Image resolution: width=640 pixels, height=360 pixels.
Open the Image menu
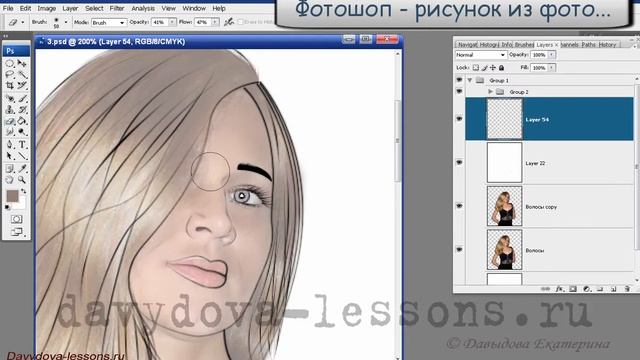(x=47, y=8)
